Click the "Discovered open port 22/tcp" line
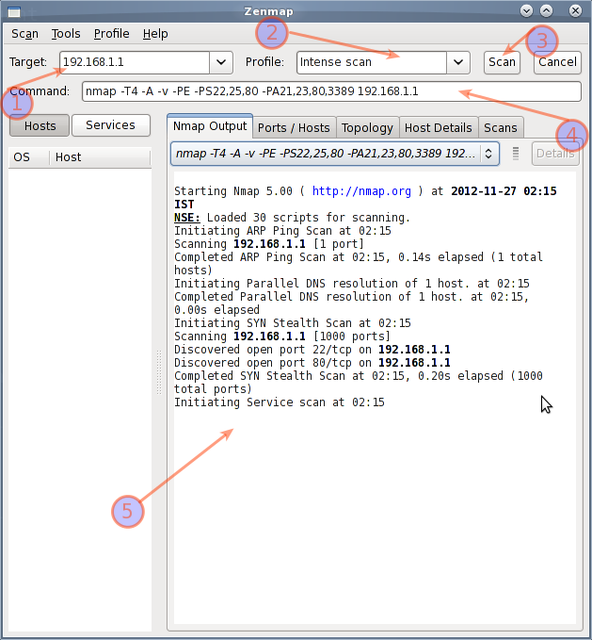Viewport: 592px width, 640px height. click(x=312, y=350)
